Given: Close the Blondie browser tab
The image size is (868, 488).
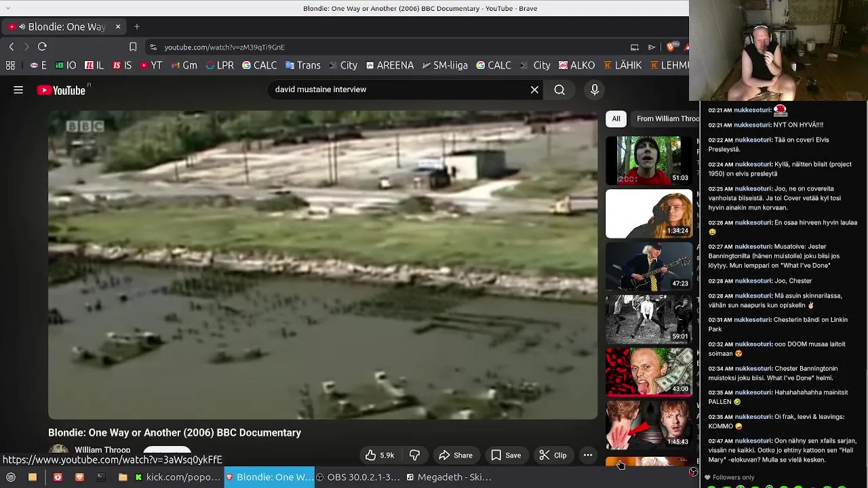Looking at the screenshot, I should pos(117,26).
